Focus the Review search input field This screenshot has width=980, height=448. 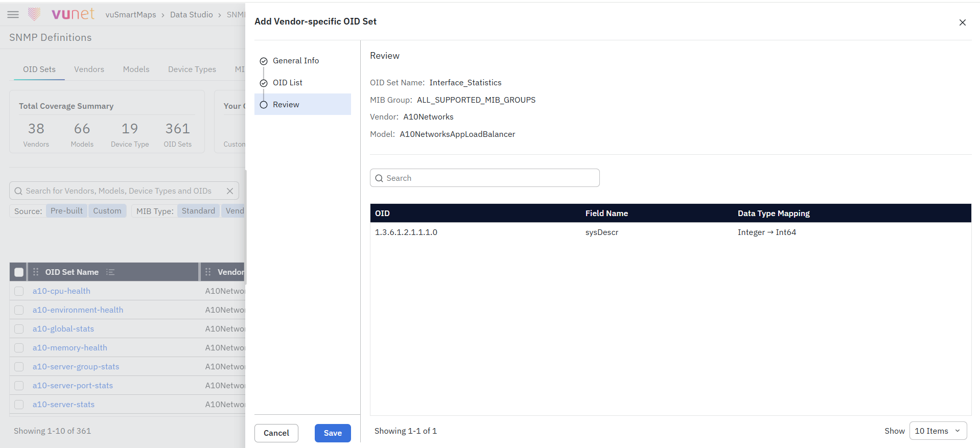[485, 178]
